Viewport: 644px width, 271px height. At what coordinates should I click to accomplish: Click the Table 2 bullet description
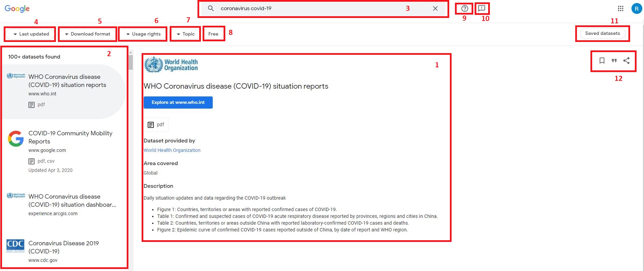[x=283, y=223]
